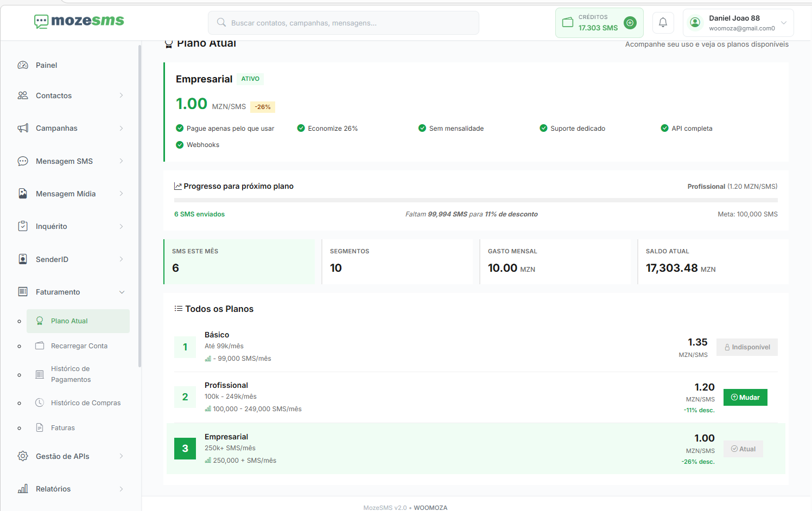This screenshot has height=511, width=812.
Task: Click the notification bell icon
Action: (x=663, y=23)
